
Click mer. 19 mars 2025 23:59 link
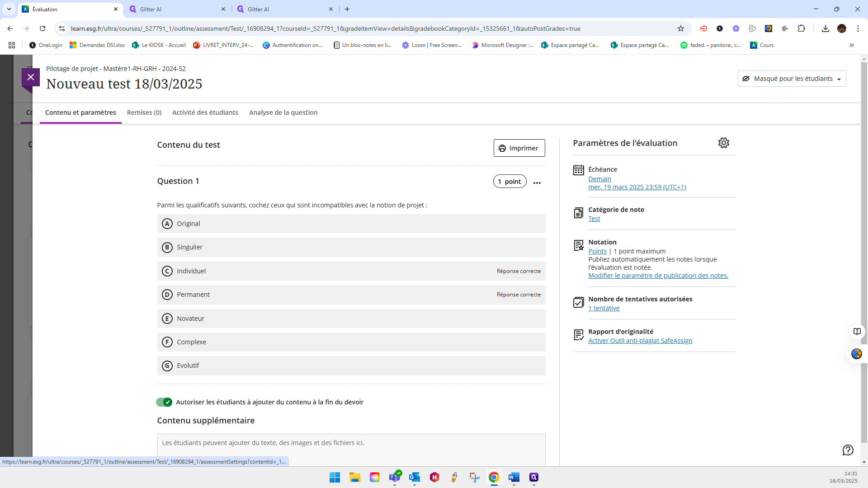637,187
